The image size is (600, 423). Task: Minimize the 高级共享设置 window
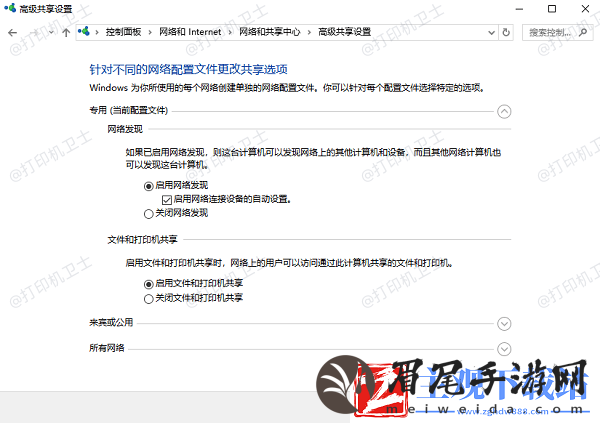pos(519,9)
